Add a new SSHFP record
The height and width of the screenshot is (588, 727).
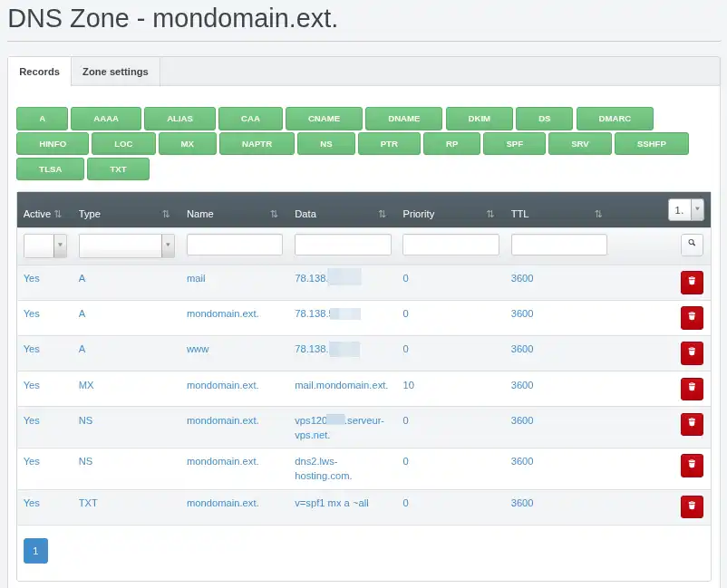(652, 144)
